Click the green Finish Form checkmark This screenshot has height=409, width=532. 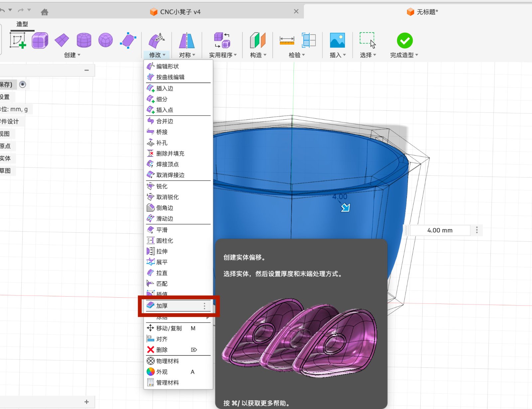(404, 40)
